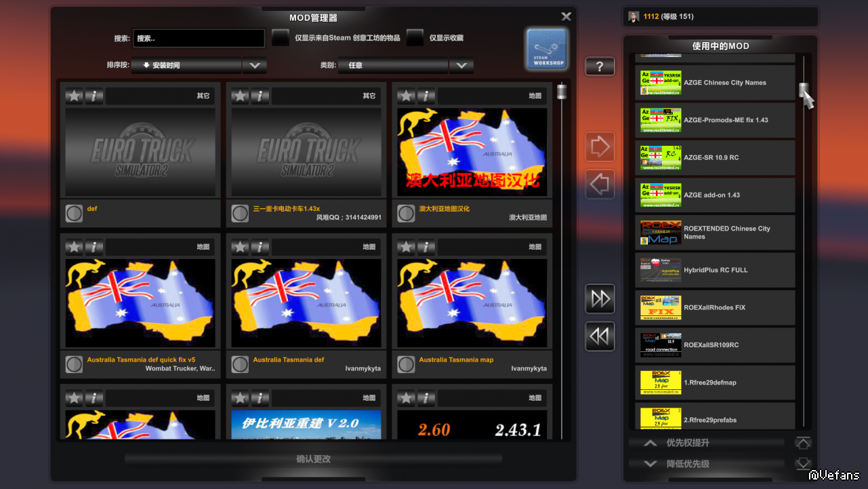
Task: Grab the available mods list scrollbar handle
Action: [x=562, y=92]
